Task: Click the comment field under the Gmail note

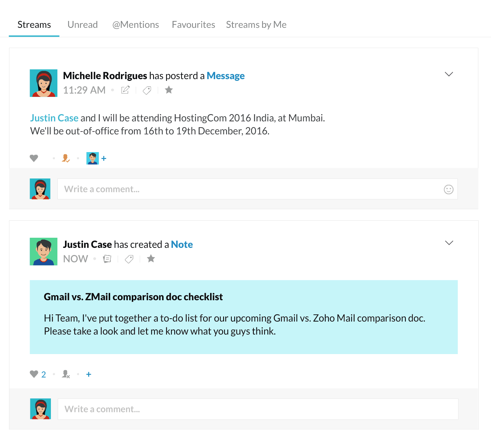Action: pyautogui.click(x=258, y=409)
